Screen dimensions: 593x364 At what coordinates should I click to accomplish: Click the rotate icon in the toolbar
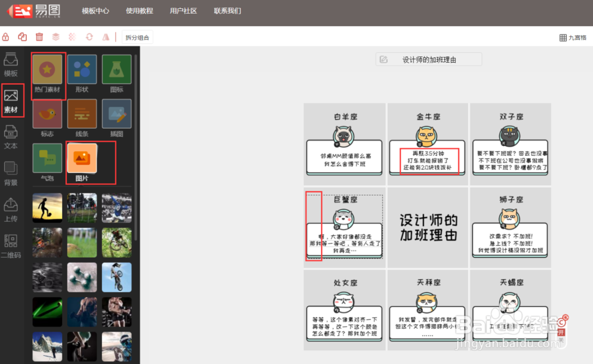coord(88,36)
